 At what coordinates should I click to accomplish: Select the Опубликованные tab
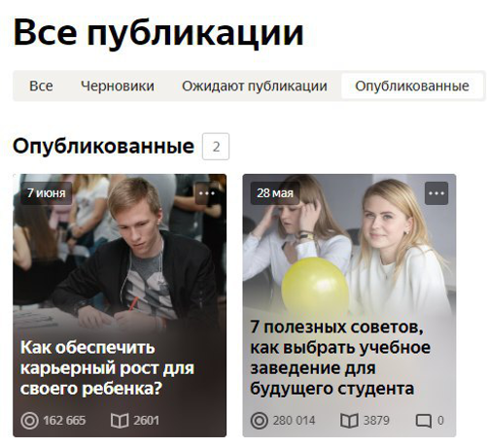[x=412, y=86]
